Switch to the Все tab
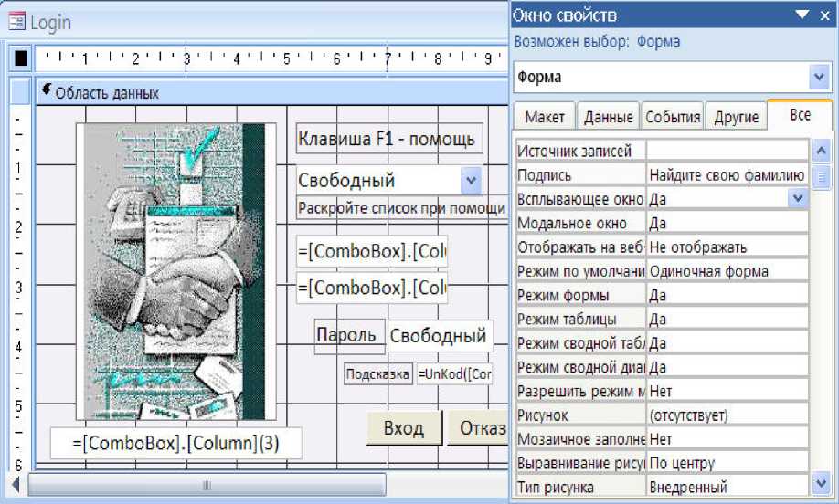The width and height of the screenshot is (839, 504). [800, 114]
